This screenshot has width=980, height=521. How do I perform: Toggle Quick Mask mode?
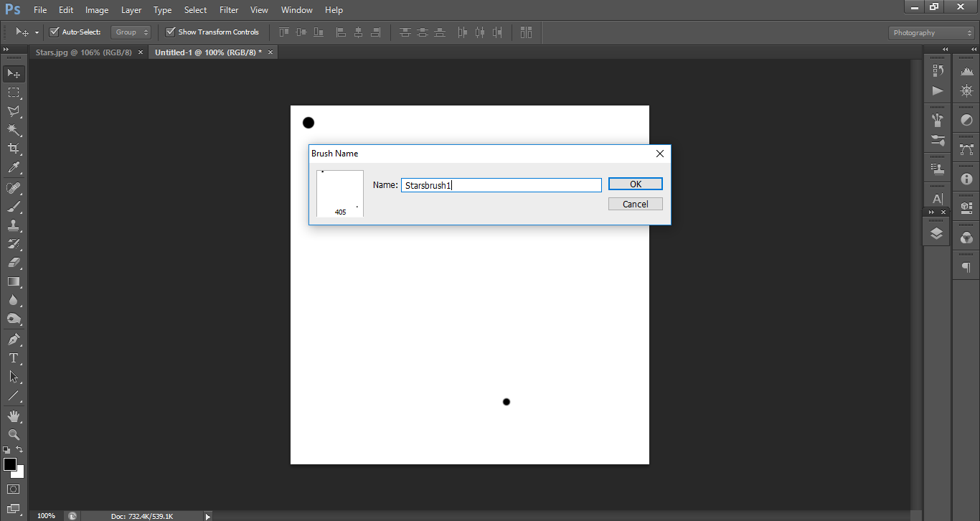14,489
